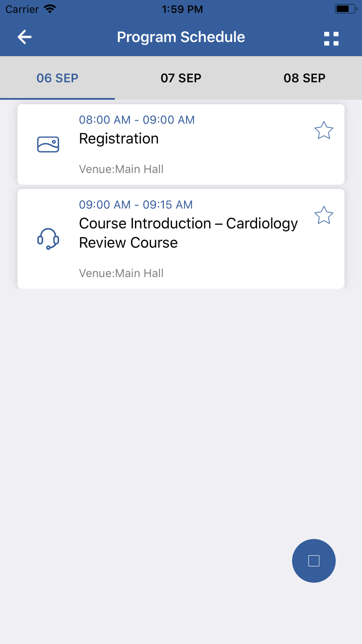Go back using the arrow icon
This screenshot has width=362, height=644.
(x=25, y=37)
